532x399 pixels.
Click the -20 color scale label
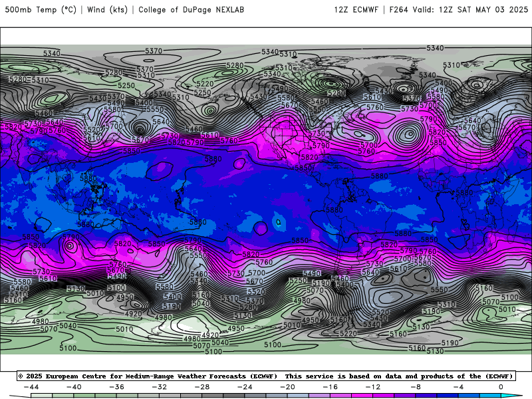point(287,387)
